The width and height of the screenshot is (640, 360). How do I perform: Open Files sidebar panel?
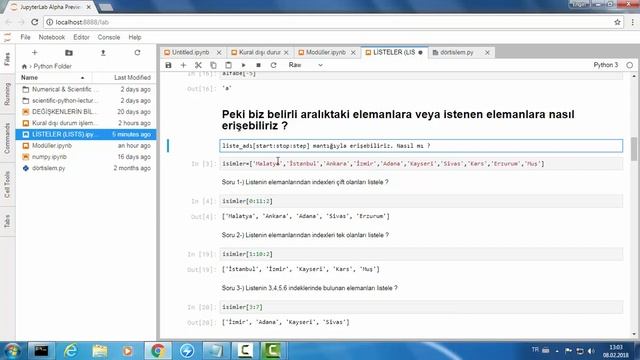7,59
